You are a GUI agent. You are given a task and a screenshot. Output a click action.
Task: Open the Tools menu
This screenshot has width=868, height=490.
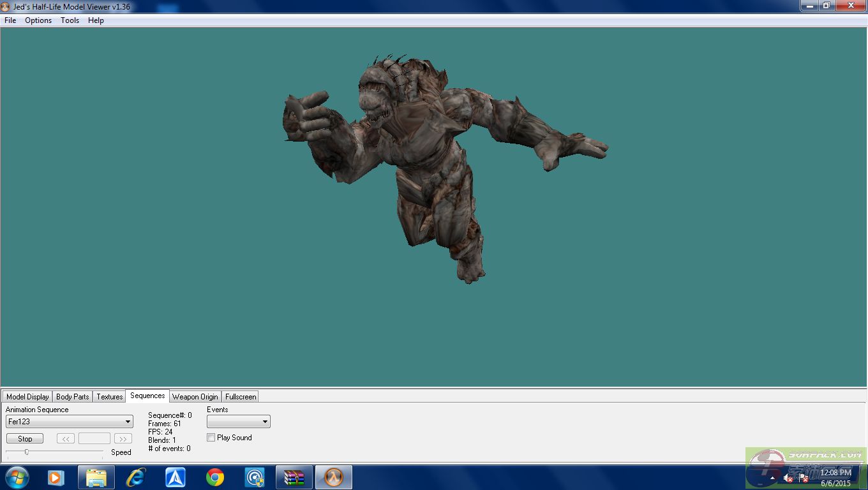70,20
